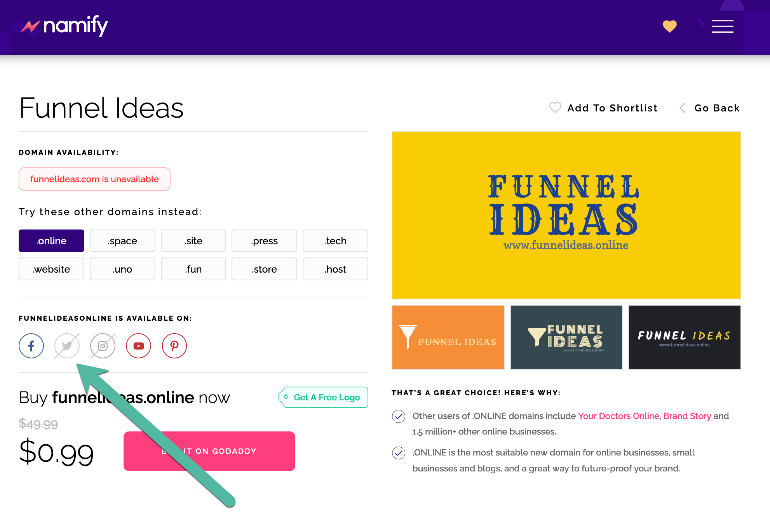
Task: Click the Facebook availability icon
Action: pyautogui.click(x=31, y=346)
